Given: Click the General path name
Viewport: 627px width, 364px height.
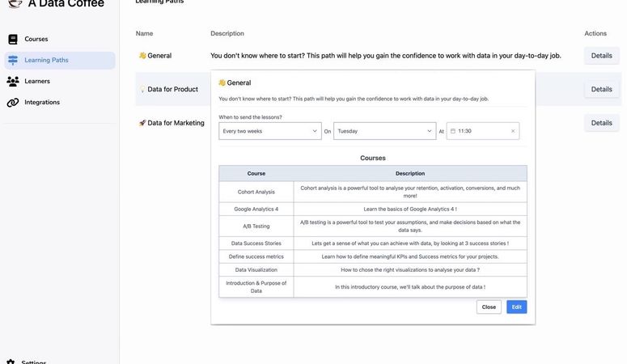Looking at the screenshot, I should coord(159,56).
